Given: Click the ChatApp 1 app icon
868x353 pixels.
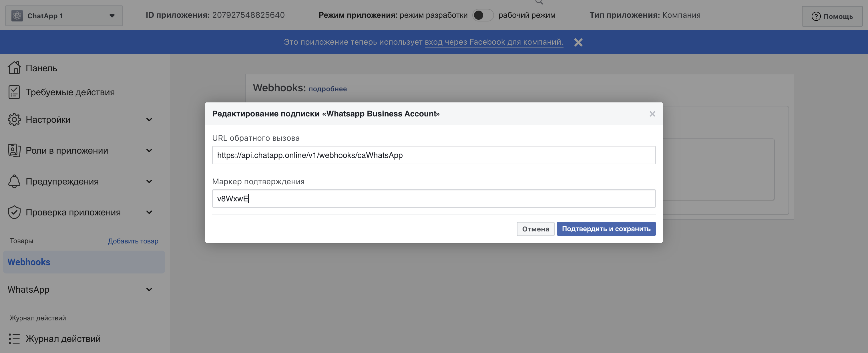Looking at the screenshot, I should coord(17,16).
